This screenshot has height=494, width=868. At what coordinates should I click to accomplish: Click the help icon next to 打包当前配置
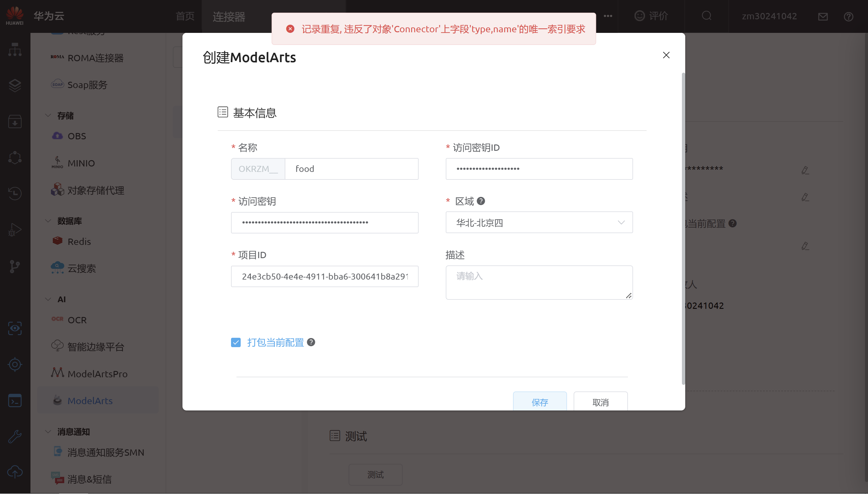tap(311, 342)
